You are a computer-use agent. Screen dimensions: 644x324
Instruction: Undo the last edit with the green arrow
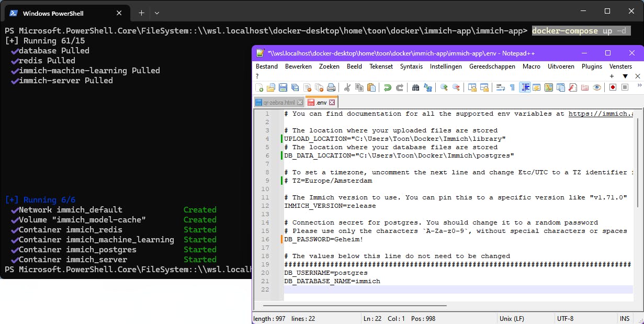click(388, 87)
